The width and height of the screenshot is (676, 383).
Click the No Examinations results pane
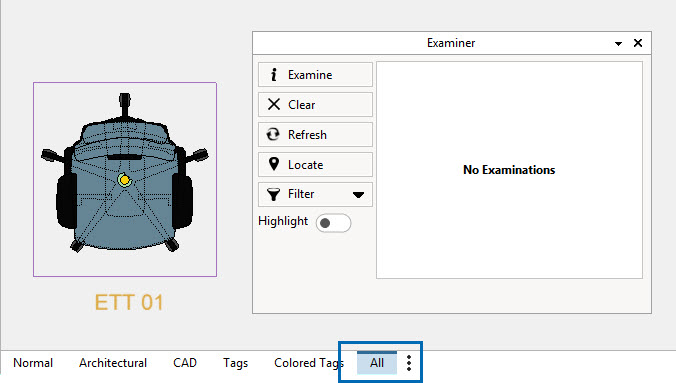(509, 170)
